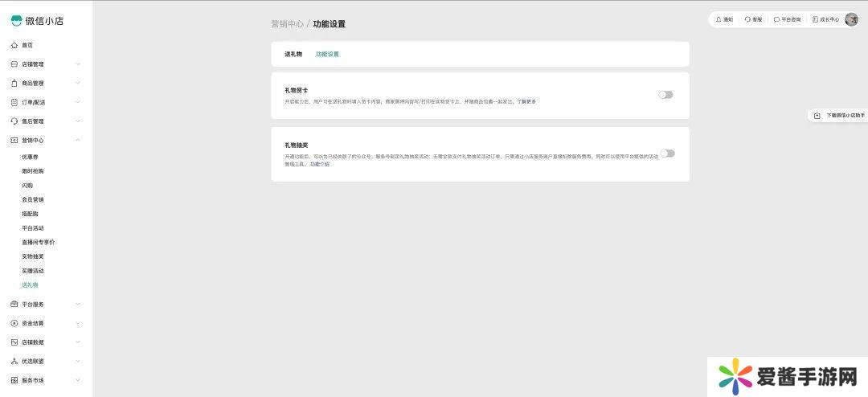Collapse the 营销中心 menu chevron
The width and height of the screenshot is (868, 397).
(78, 140)
